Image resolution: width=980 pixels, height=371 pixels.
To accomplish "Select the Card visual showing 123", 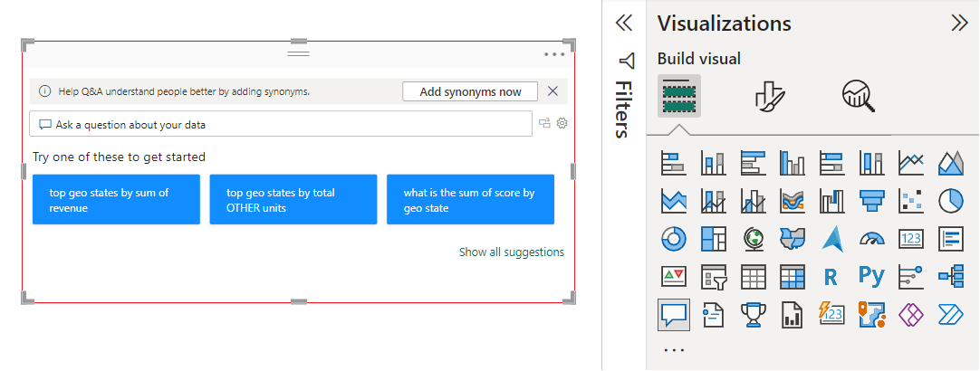I will click(910, 239).
